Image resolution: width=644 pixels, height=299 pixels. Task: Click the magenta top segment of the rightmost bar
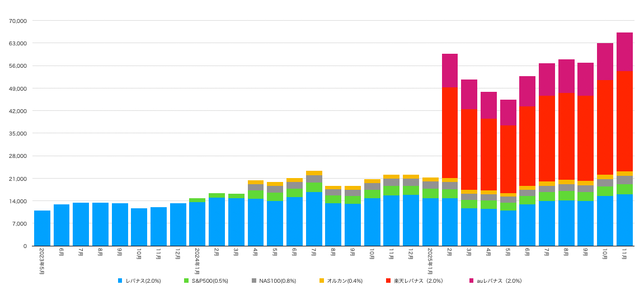pos(624,52)
